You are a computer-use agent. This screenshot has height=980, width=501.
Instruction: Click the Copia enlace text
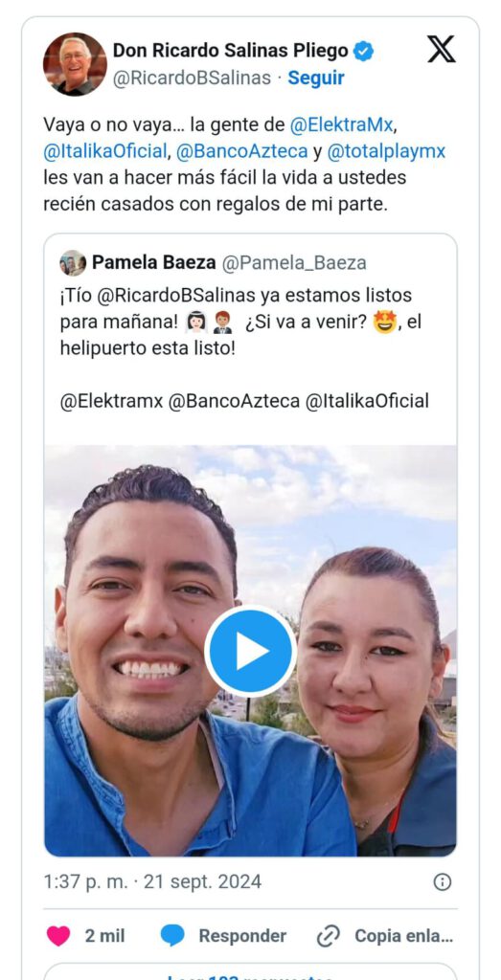[x=403, y=936]
